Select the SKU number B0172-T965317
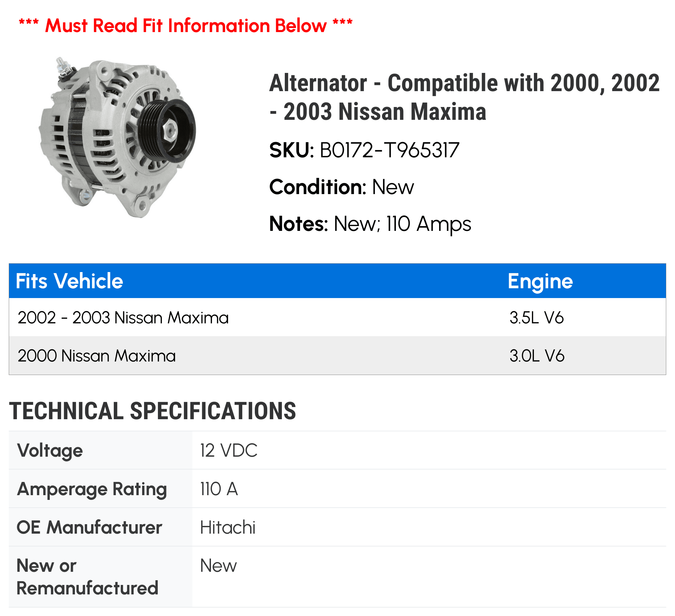Viewport: 675px width, 616px height. point(389,150)
